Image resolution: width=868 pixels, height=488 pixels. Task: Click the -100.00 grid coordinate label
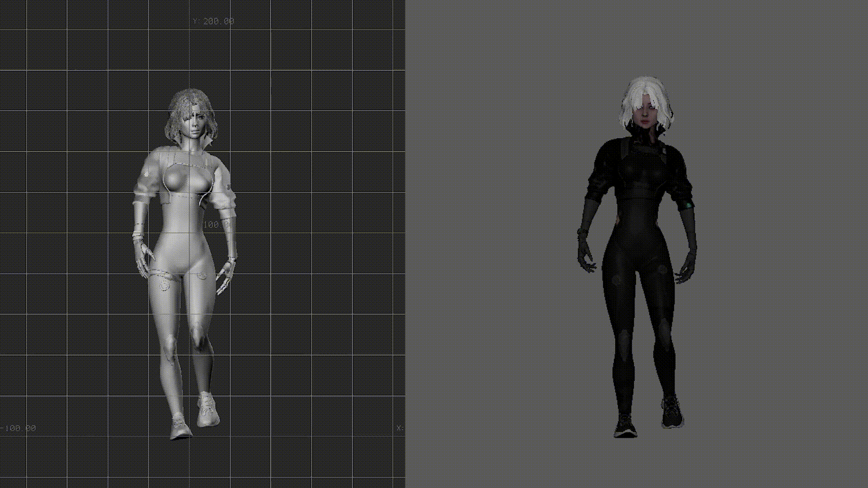point(19,428)
